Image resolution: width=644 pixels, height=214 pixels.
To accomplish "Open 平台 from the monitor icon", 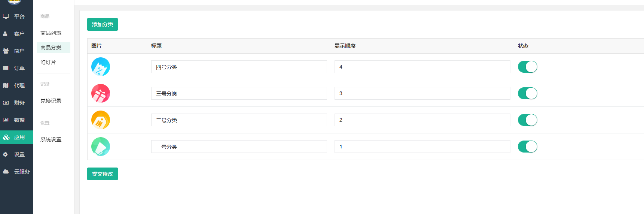I will pos(6,16).
